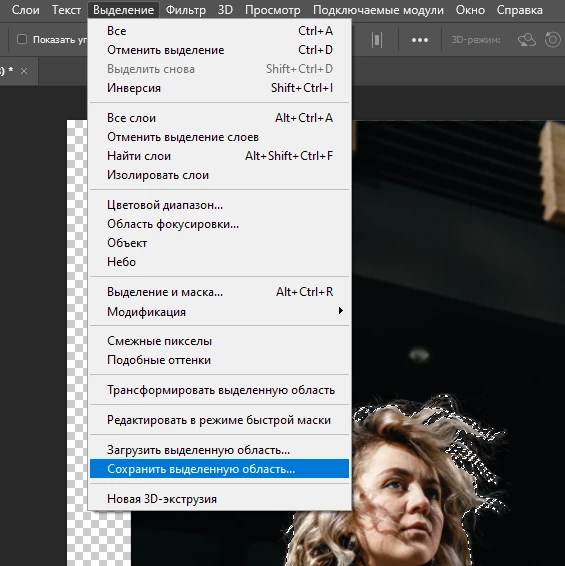Screen dimensions: 565x566
Task: Open Выделение и маска workspace
Action: 220,292
